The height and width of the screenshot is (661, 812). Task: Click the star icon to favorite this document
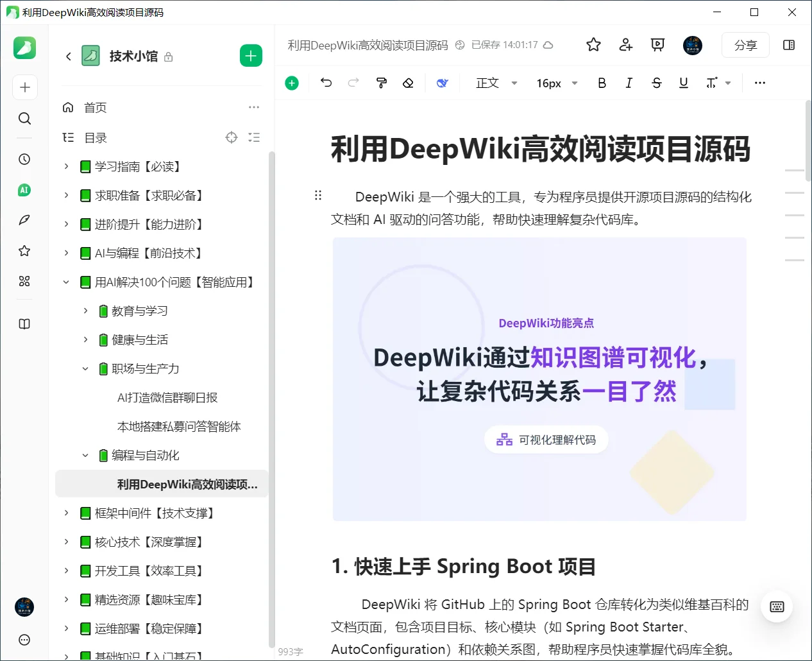pyautogui.click(x=593, y=45)
